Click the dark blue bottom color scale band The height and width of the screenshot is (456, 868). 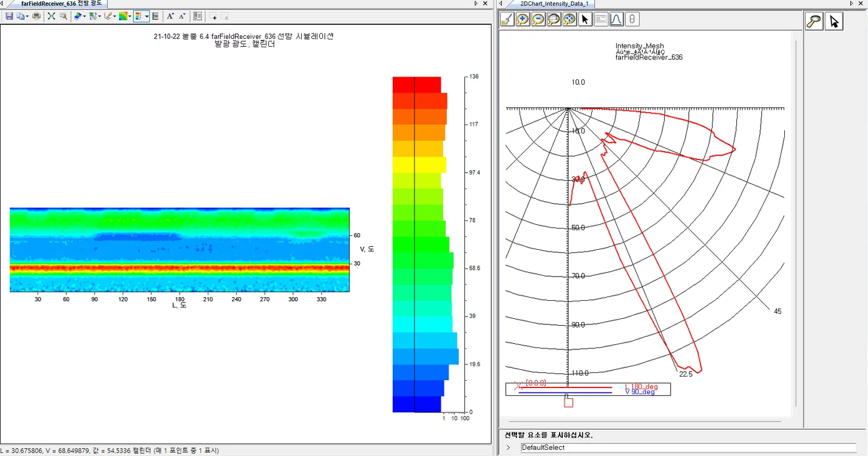pos(416,404)
